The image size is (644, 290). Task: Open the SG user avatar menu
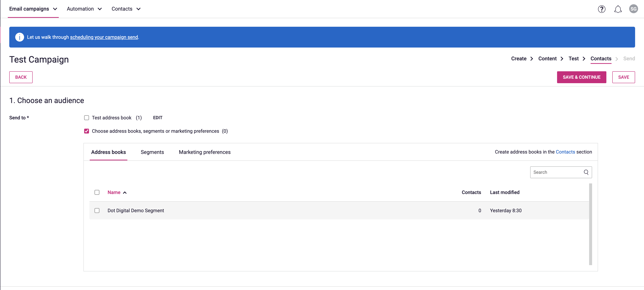click(x=633, y=9)
